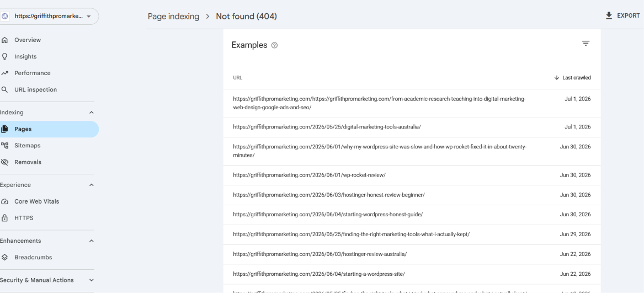Click the Overview home icon

pos(5,40)
